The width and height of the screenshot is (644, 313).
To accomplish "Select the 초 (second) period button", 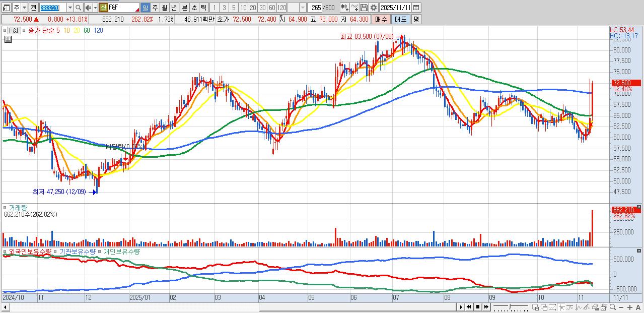I will [194, 8].
